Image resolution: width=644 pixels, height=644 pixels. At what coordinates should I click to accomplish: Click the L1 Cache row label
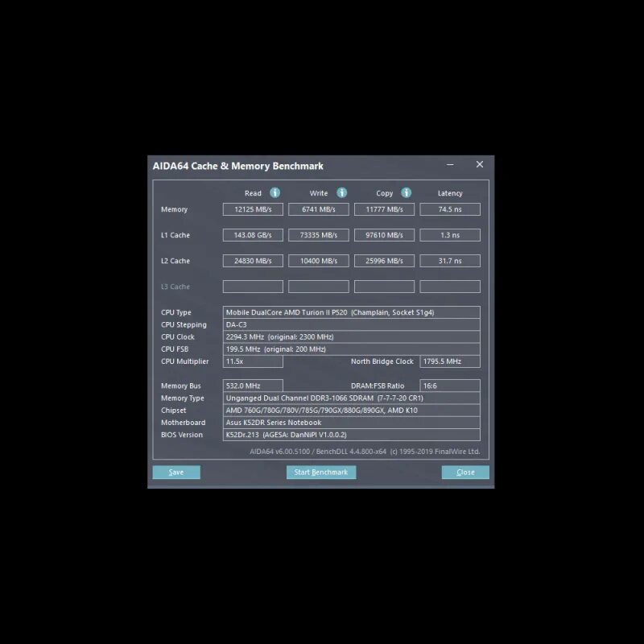(175, 235)
